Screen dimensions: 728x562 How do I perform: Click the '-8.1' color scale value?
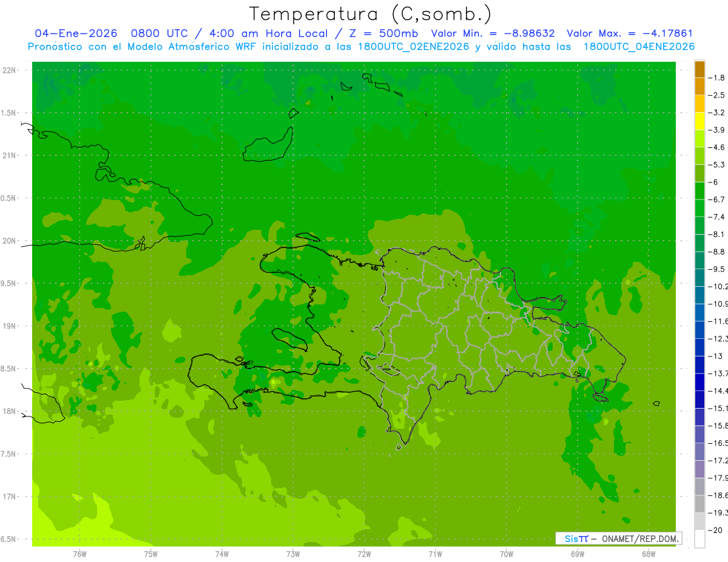(716, 234)
